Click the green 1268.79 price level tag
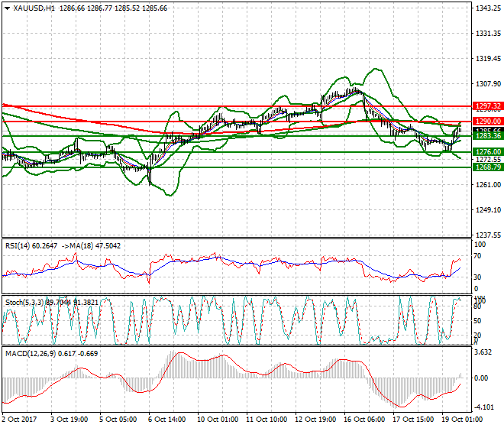Viewport: 504px width, 428px height. point(487,167)
